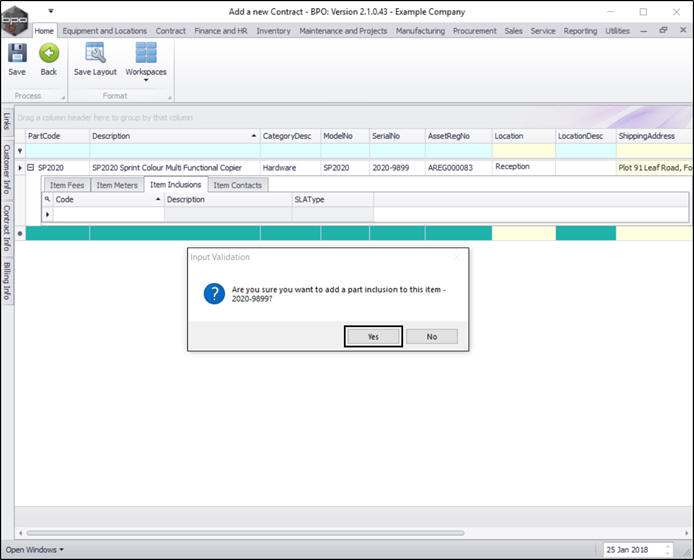Click the Save icon in the ribbon
694x560 pixels.
point(17,53)
